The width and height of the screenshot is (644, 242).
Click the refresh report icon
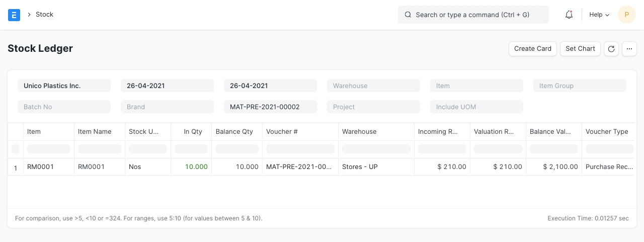coord(611,49)
